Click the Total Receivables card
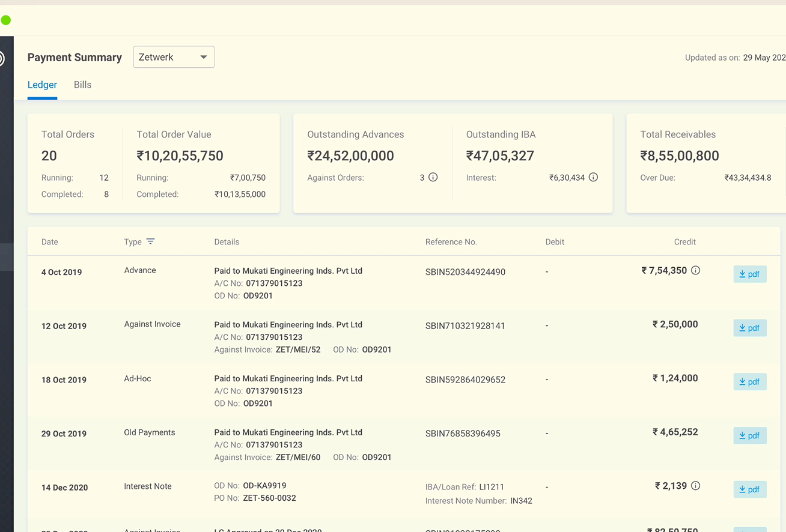This screenshot has height=532, width=786. pos(706,163)
